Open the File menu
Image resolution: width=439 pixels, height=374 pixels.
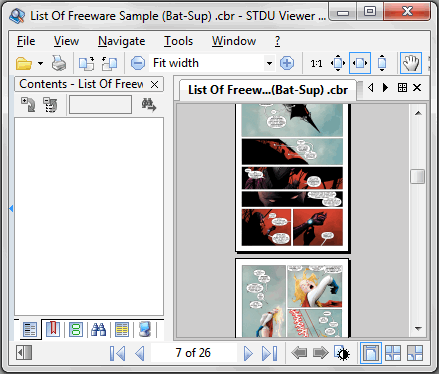(26, 41)
